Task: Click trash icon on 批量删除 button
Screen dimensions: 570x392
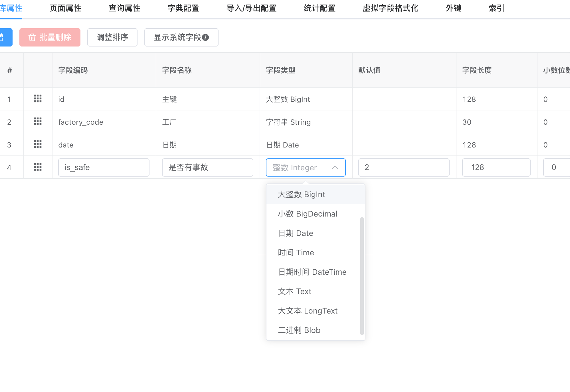Action: click(x=32, y=37)
